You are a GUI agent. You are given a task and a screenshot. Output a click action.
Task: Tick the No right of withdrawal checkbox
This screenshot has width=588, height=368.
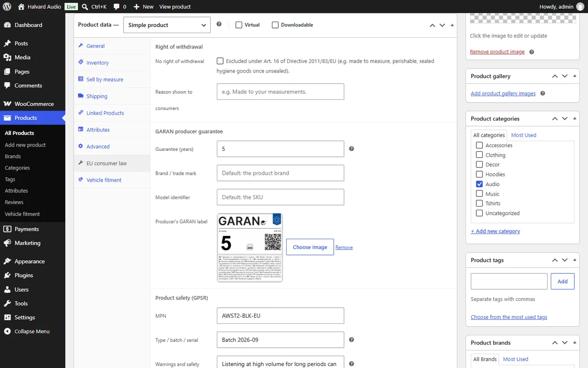pyautogui.click(x=220, y=61)
